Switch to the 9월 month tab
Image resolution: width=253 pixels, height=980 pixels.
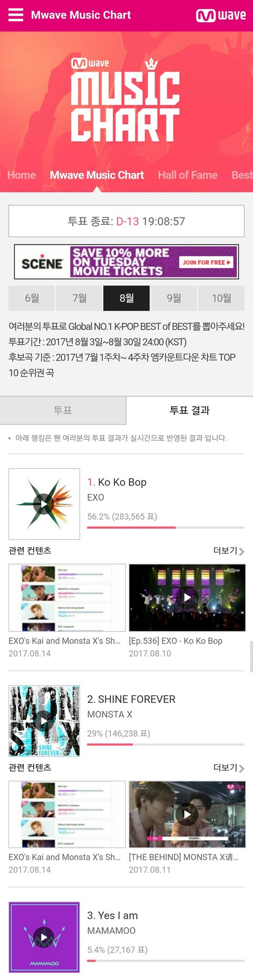click(174, 298)
